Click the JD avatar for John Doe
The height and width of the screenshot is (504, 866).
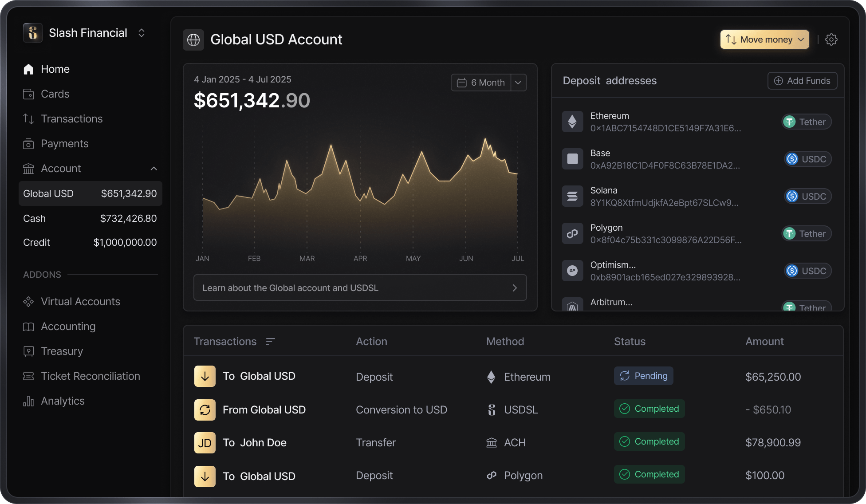pyautogui.click(x=205, y=443)
